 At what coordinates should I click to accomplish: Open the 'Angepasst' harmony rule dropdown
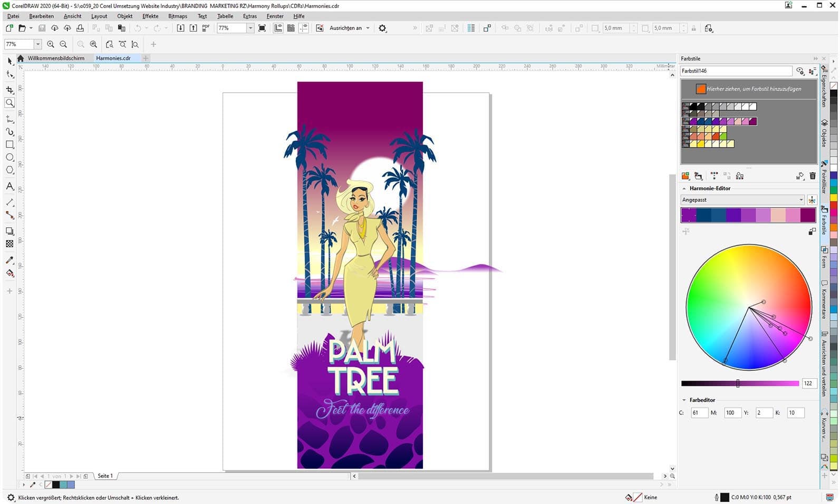[742, 200]
